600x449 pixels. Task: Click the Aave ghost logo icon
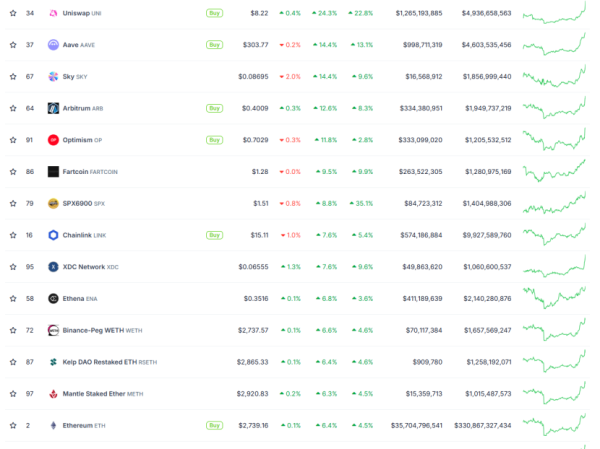[53, 45]
